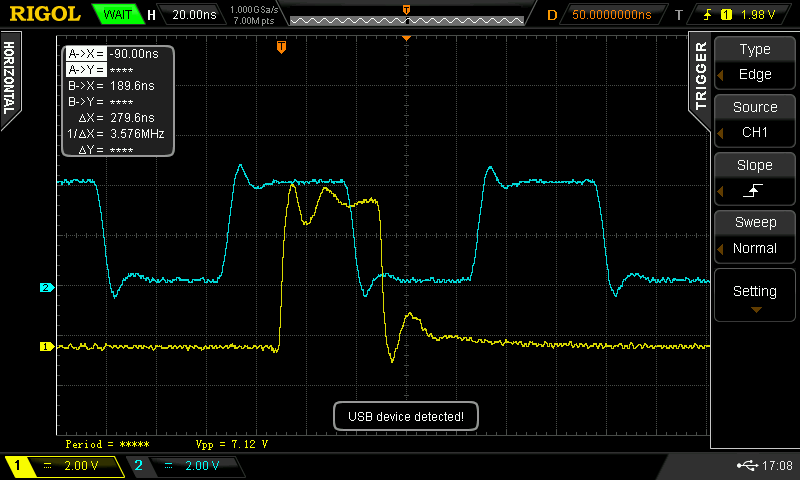Select channel 2 2.00 V scale label
The height and width of the screenshot is (480, 800).
(x=202, y=466)
